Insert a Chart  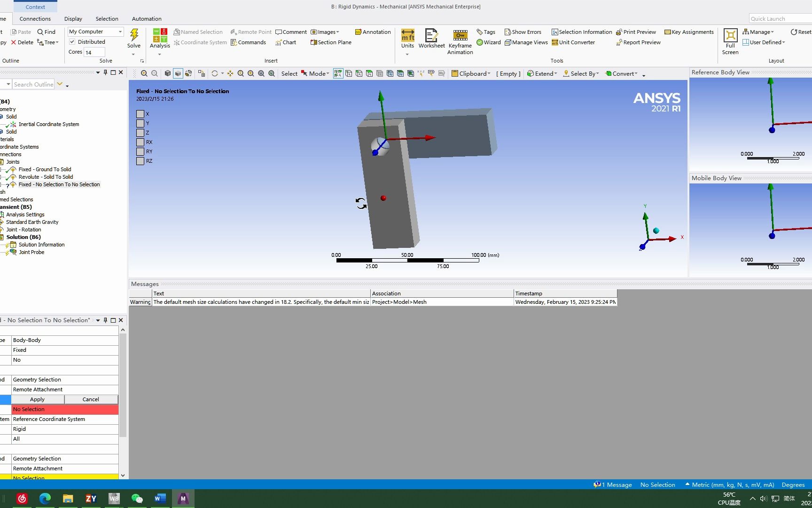coord(286,42)
